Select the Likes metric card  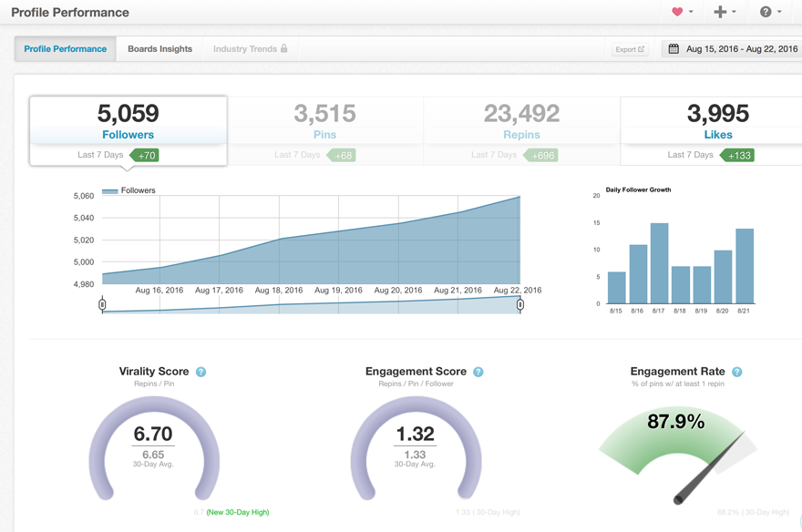click(x=718, y=123)
